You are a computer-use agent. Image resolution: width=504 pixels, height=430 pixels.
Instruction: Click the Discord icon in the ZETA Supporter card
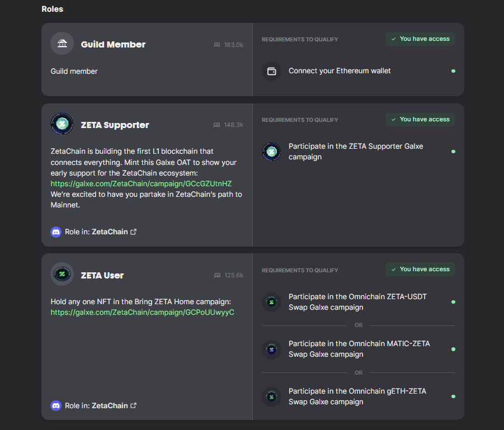tap(56, 231)
